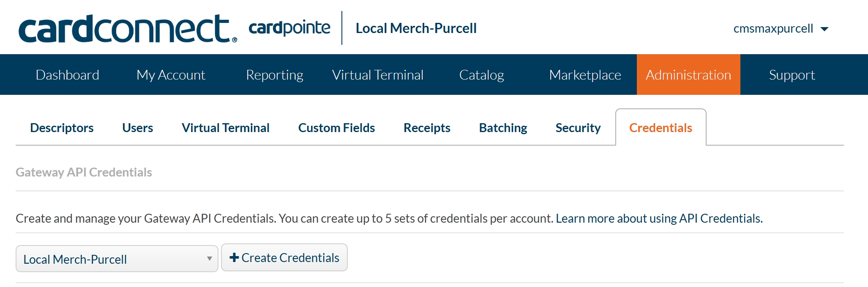Open the cmsmaxpurcell user menu arrow

[x=824, y=29]
